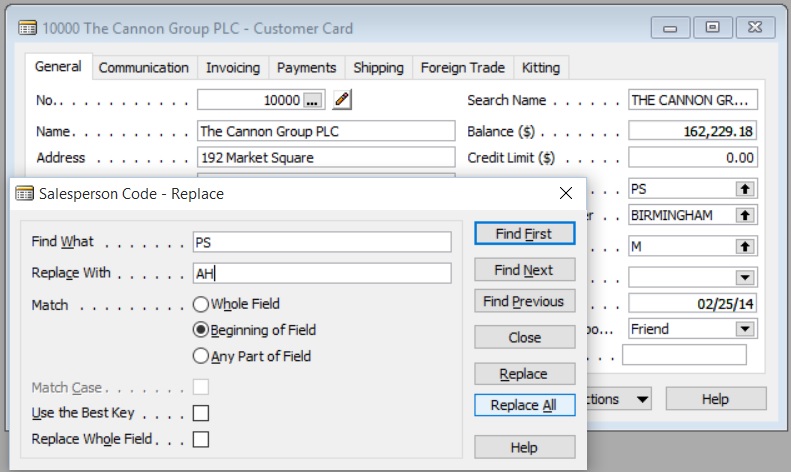Click the ellipsis button in the No. field
Viewport: 791px width, 472px height.
point(315,100)
